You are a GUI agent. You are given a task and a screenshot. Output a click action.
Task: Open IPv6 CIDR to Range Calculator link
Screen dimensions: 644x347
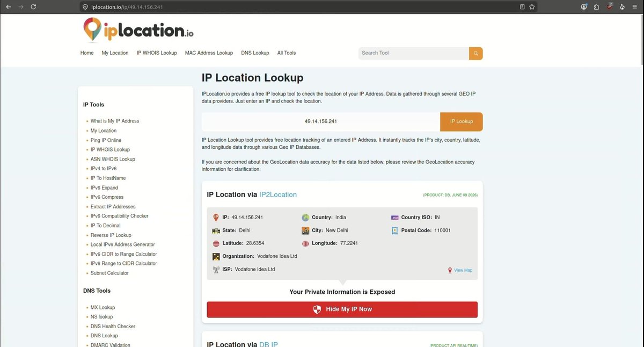tap(124, 254)
